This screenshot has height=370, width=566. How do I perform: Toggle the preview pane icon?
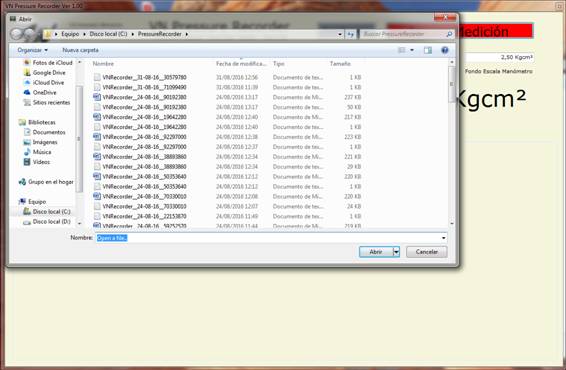[x=428, y=50]
